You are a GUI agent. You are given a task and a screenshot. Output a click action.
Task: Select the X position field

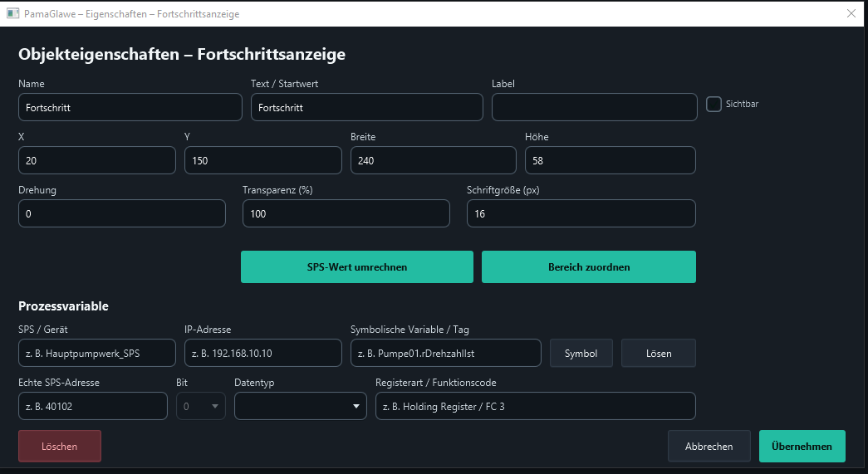97,160
